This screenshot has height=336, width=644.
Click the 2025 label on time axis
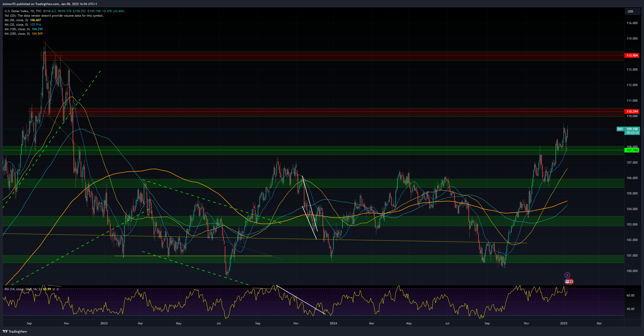click(x=564, y=323)
